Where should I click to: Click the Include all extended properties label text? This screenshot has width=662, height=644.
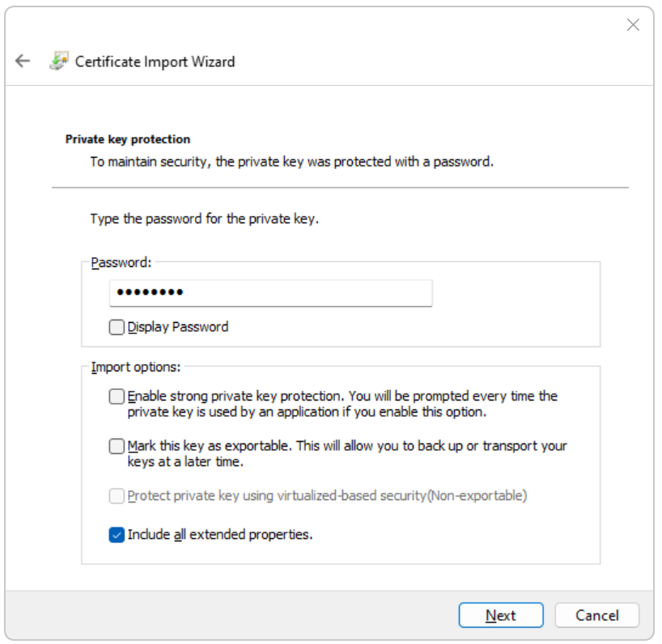(x=220, y=534)
